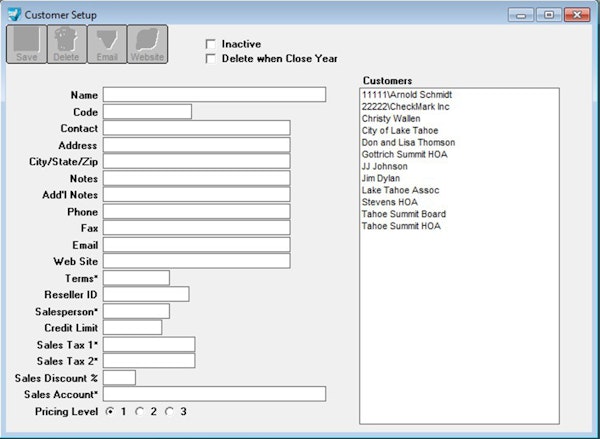This screenshot has height=439, width=600.
Task: Click the Sales Tax 1 field
Action: click(149, 344)
